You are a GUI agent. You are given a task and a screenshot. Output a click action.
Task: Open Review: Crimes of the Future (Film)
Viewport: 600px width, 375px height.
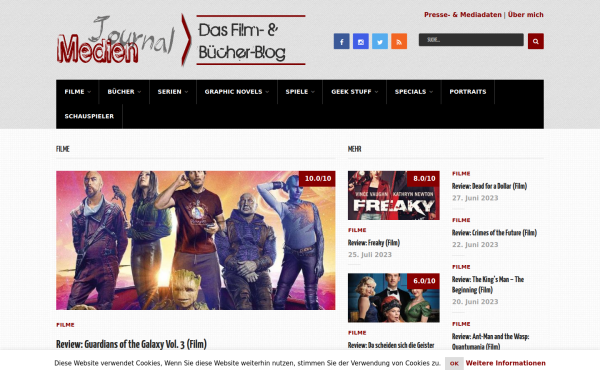pos(494,233)
